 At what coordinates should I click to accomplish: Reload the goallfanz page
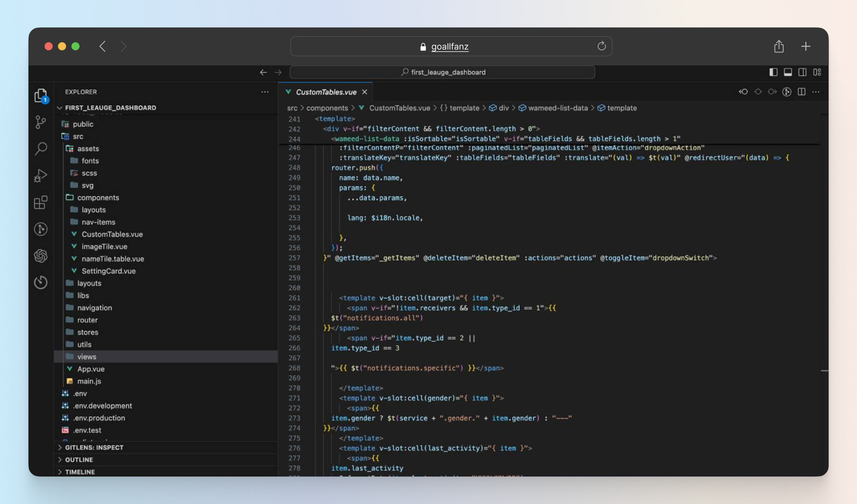coord(601,46)
